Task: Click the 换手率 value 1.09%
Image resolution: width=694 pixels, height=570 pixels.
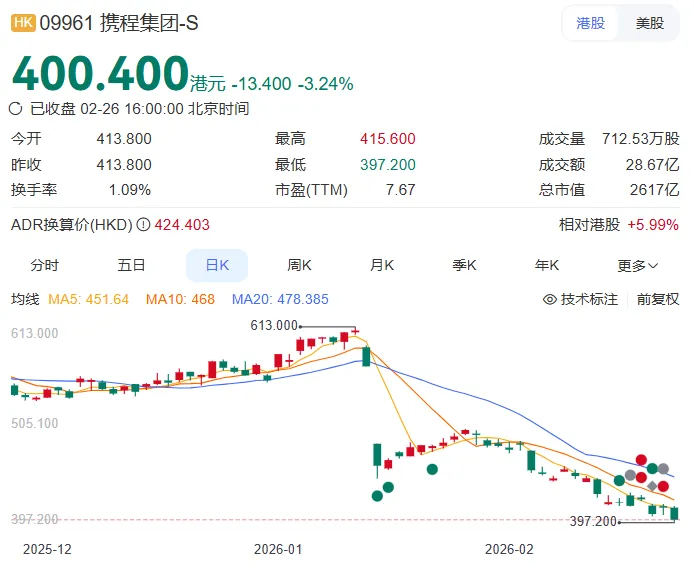Action: point(130,190)
